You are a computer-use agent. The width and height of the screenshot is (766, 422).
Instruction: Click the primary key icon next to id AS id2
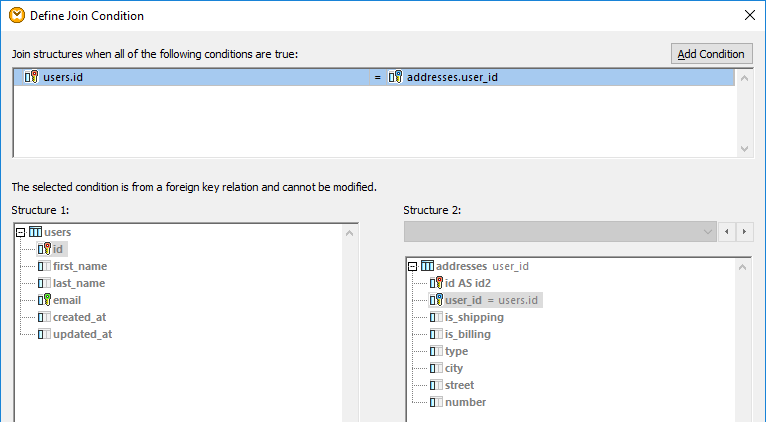pyautogui.click(x=436, y=283)
